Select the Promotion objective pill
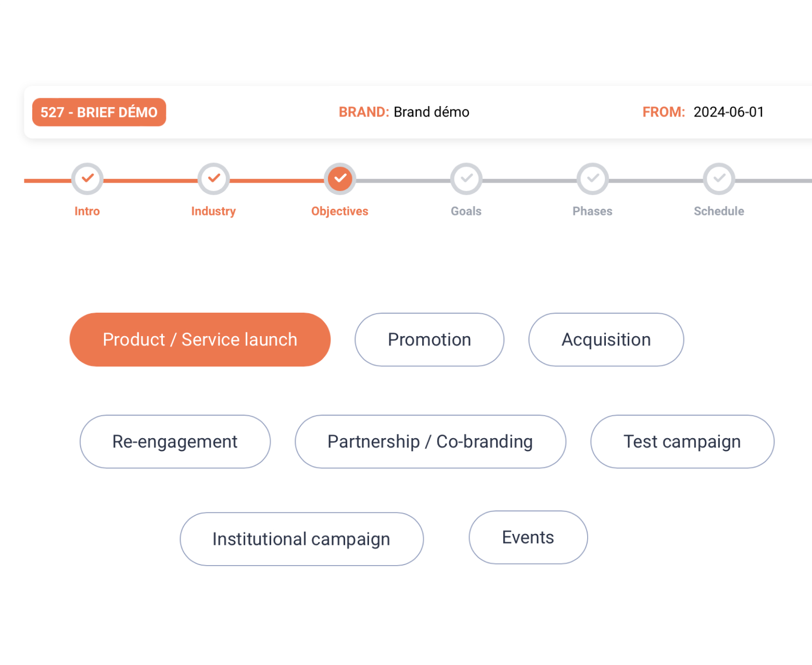 click(x=429, y=339)
